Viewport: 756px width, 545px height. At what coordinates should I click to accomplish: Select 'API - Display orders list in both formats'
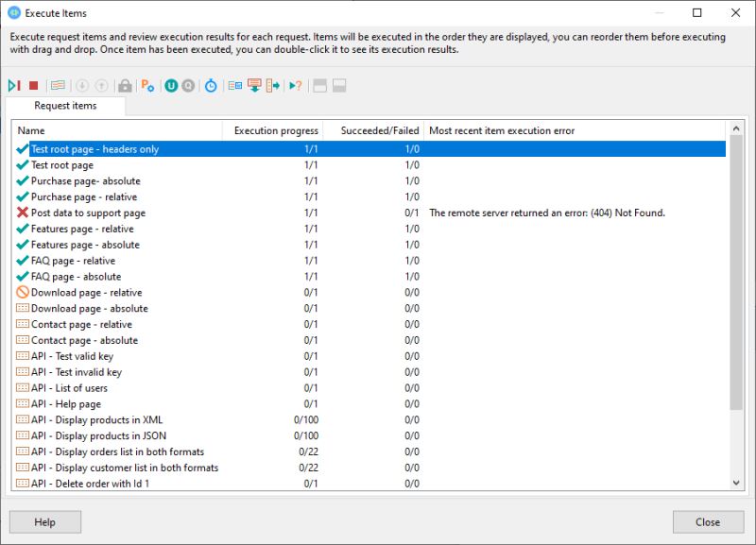369,451
